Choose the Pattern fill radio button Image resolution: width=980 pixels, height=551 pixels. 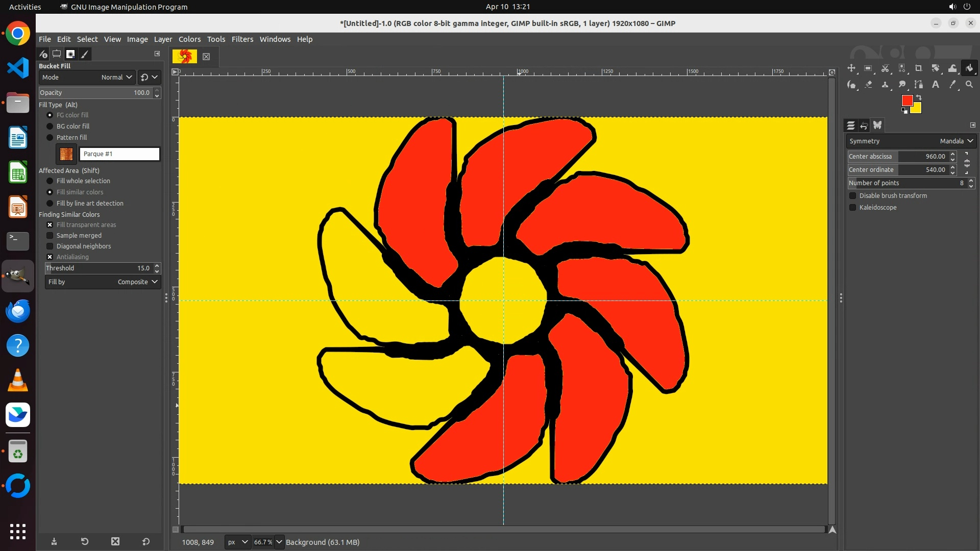tap(50, 138)
